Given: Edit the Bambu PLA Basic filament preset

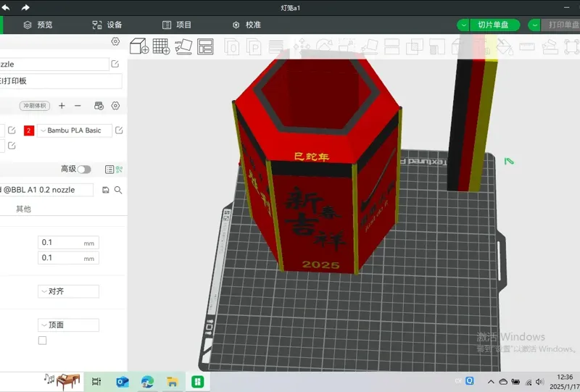Looking at the screenshot, I should coord(119,130).
